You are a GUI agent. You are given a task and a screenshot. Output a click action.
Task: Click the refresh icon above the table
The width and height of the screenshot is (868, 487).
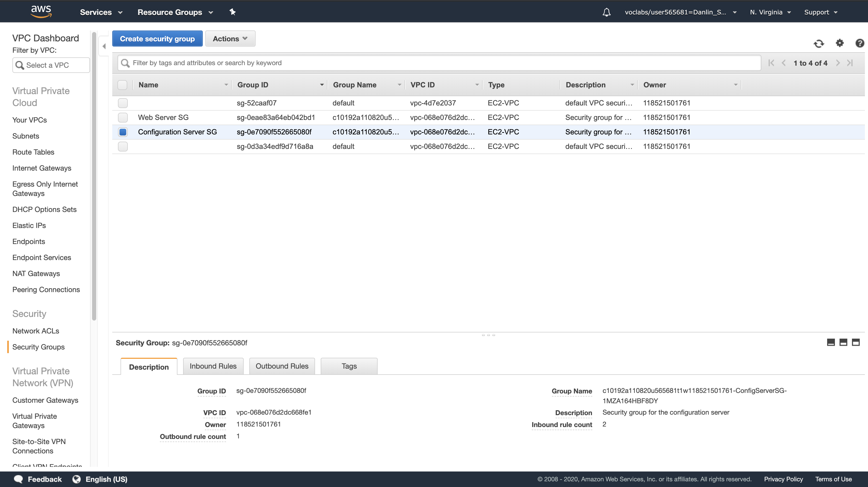tap(819, 43)
